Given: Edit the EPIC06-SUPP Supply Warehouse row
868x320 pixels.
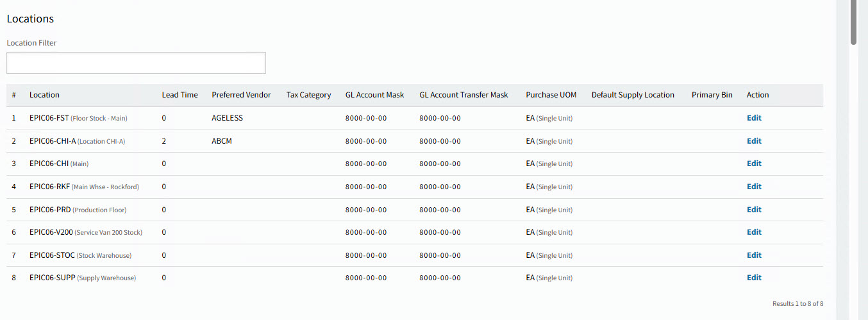Looking at the screenshot, I should point(754,278).
